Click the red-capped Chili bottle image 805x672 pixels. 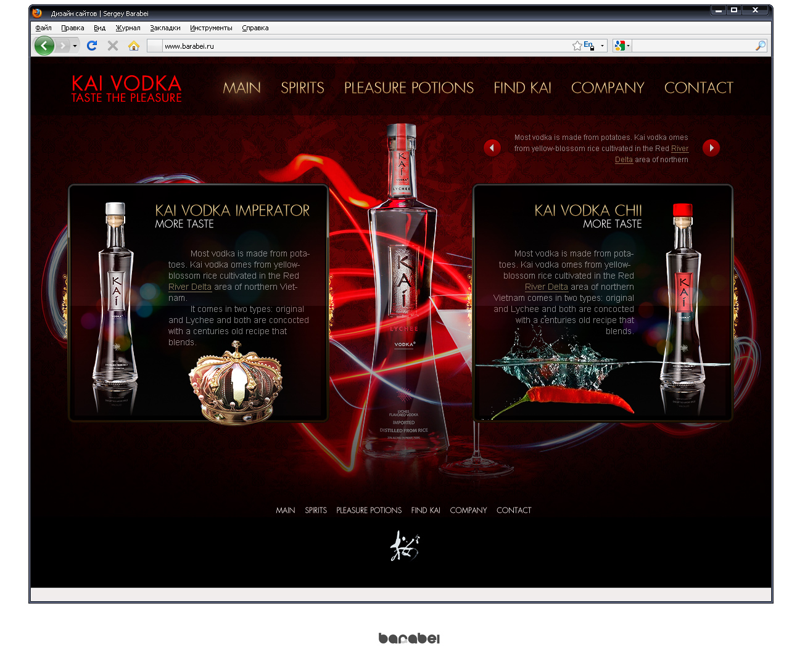683,296
